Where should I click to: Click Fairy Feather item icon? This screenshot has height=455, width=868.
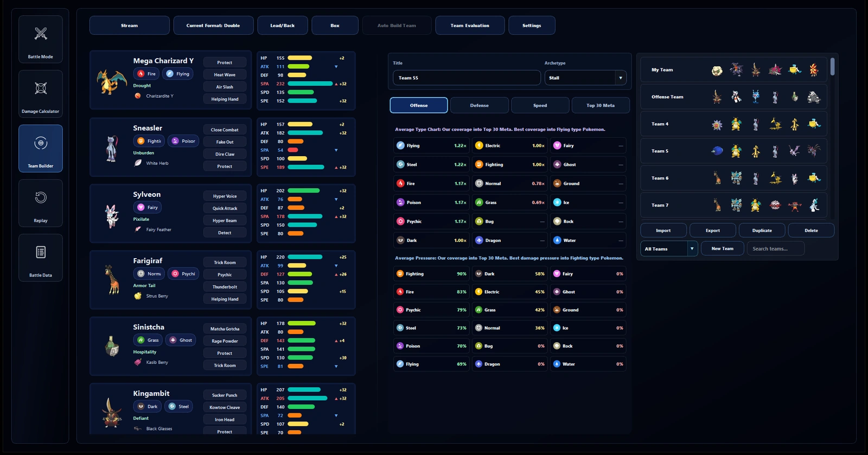click(138, 229)
